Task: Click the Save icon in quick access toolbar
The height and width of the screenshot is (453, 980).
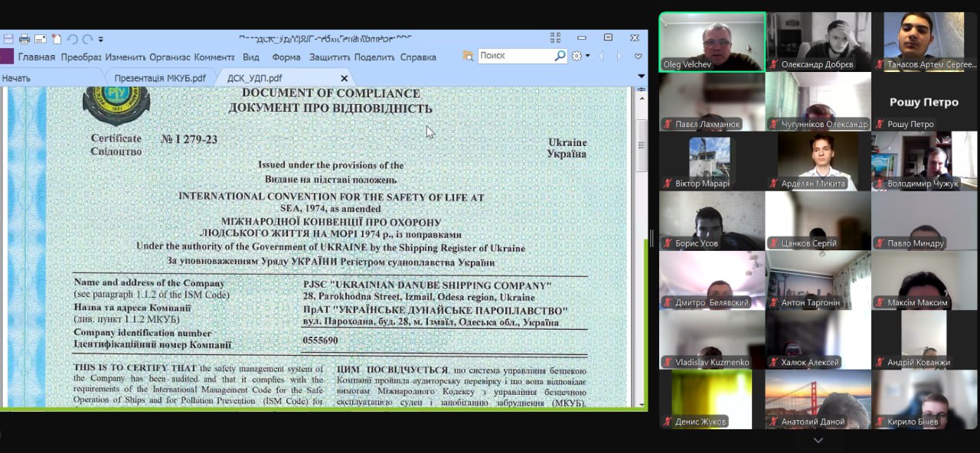Action: coord(8,39)
